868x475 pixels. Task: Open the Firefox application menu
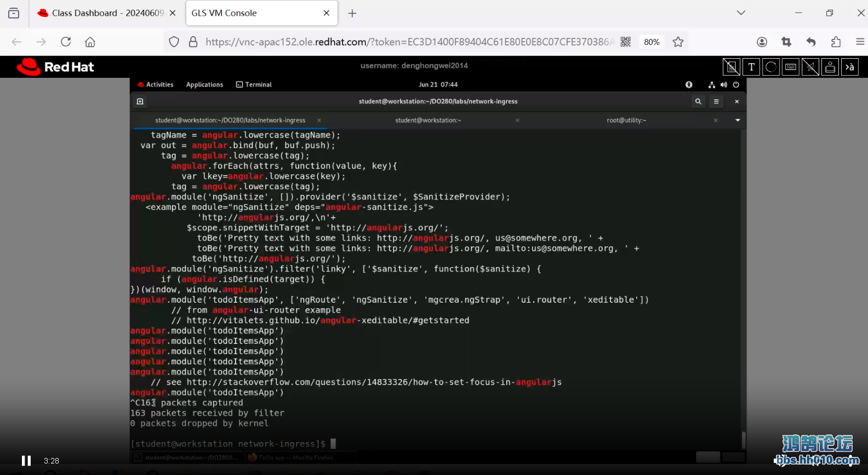point(860,42)
